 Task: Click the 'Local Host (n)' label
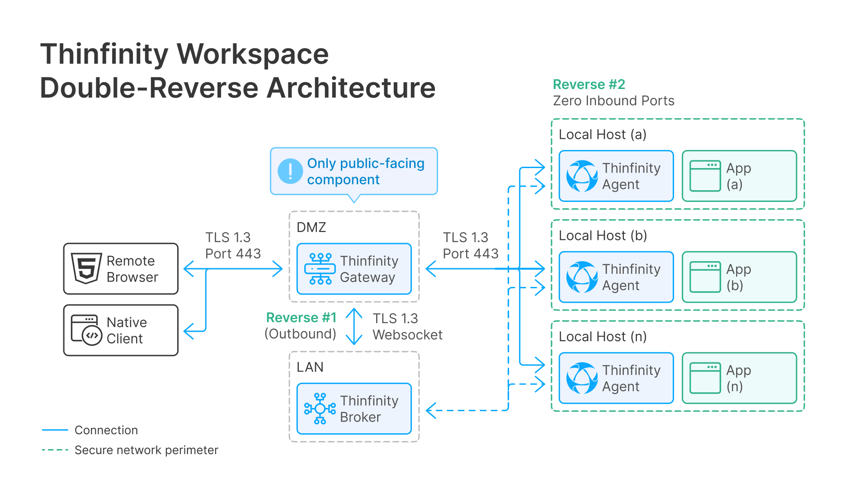click(603, 337)
